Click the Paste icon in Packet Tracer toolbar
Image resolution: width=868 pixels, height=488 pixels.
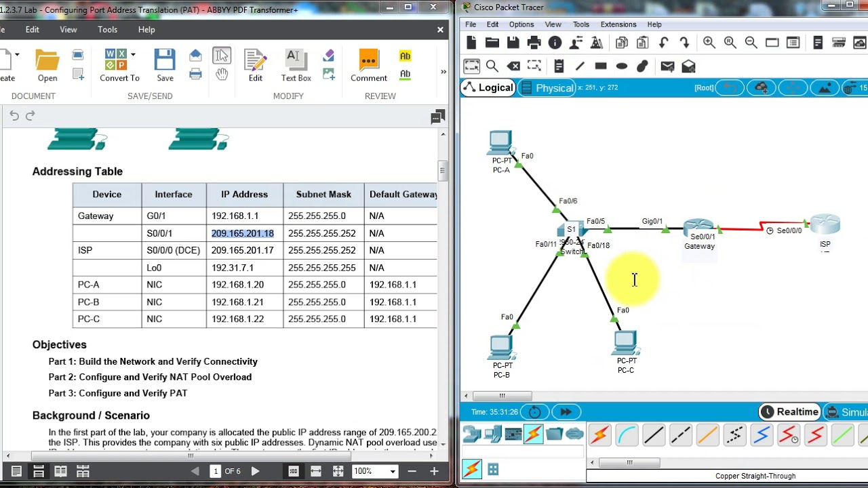point(642,43)
